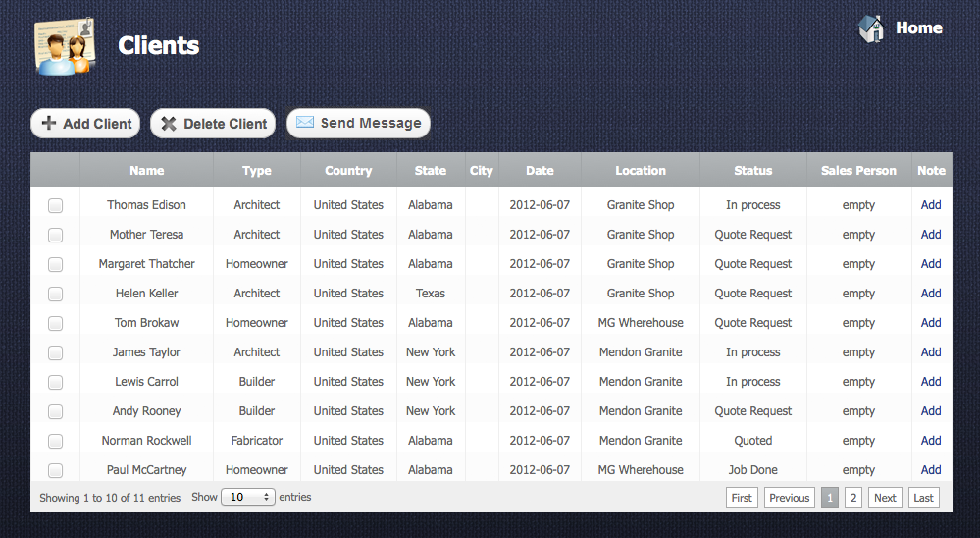
Task: Click the X icon on Delete Client
Action: tap(169, 124)
